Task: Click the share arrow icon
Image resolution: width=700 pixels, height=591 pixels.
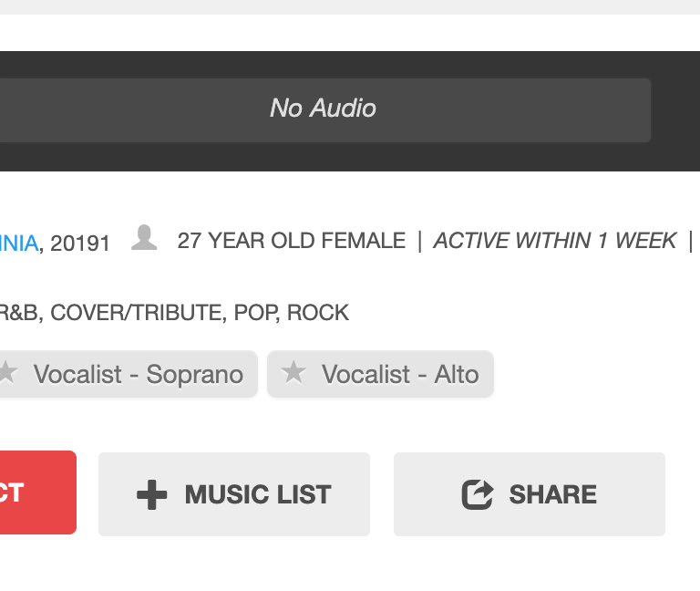Action: pos(478,494)
